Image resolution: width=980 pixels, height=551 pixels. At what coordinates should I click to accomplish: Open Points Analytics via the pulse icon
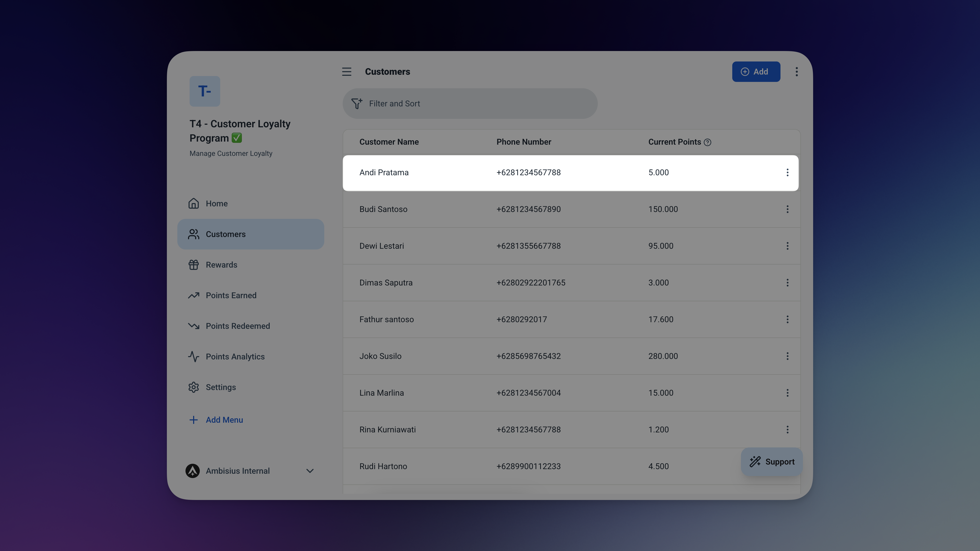(193, 356)
